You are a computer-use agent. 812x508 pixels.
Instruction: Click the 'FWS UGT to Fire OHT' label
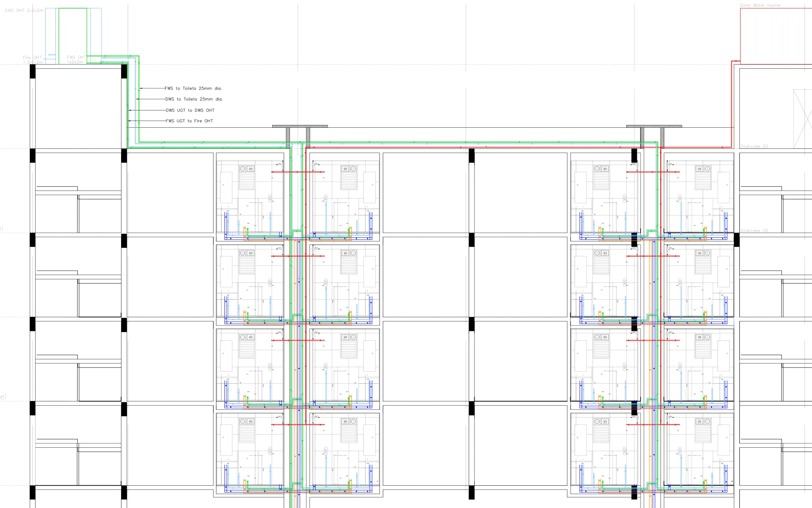[x=189, y=121]
